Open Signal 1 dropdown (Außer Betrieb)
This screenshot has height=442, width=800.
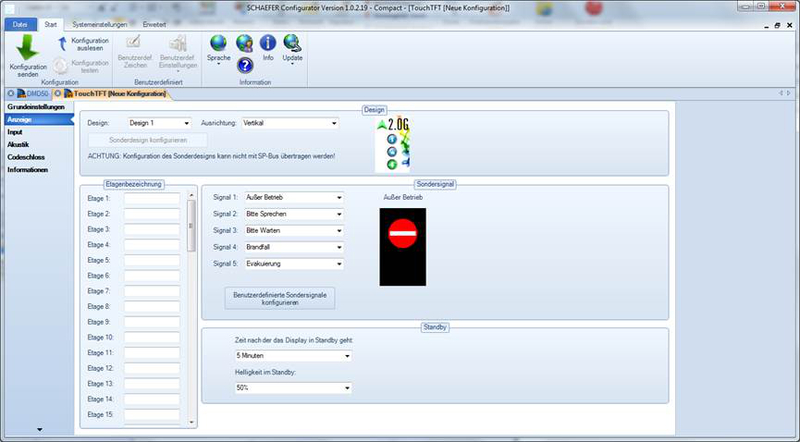pyautogui.click(x=294, y=198)
